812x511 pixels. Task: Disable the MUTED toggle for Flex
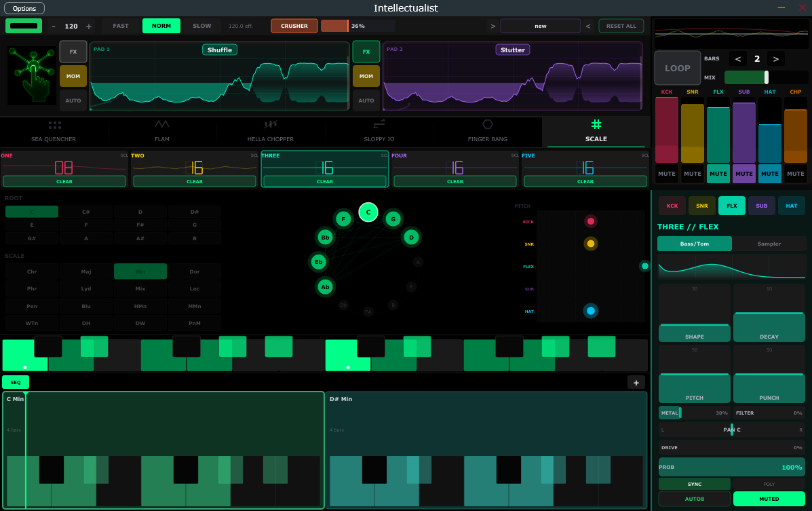pyautogui.click(x=769, y=499)
